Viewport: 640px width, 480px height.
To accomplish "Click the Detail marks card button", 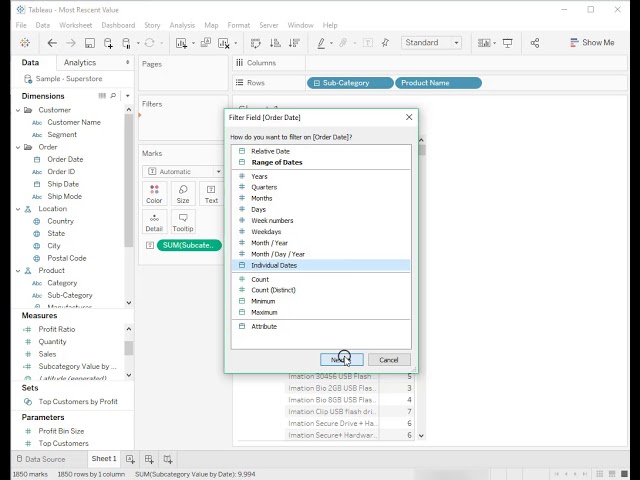I will [154, 222].
